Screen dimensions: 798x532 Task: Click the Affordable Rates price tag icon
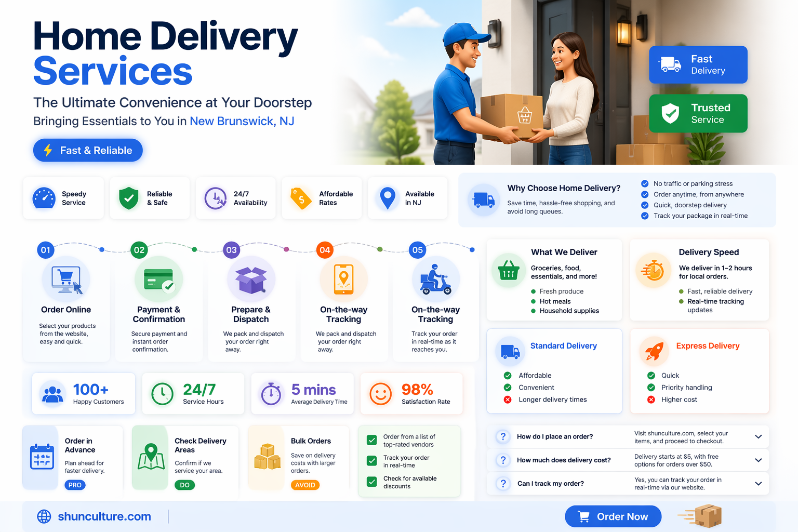301,198
